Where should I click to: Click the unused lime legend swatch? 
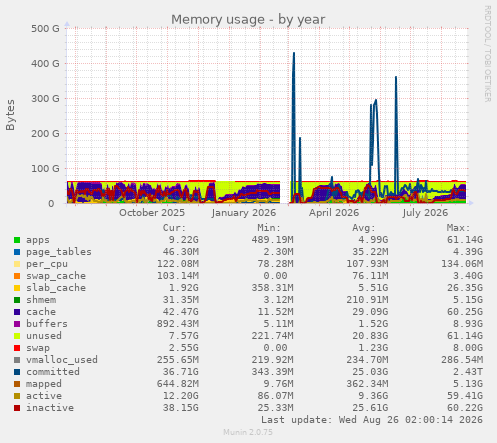click(x=17, y=336)
